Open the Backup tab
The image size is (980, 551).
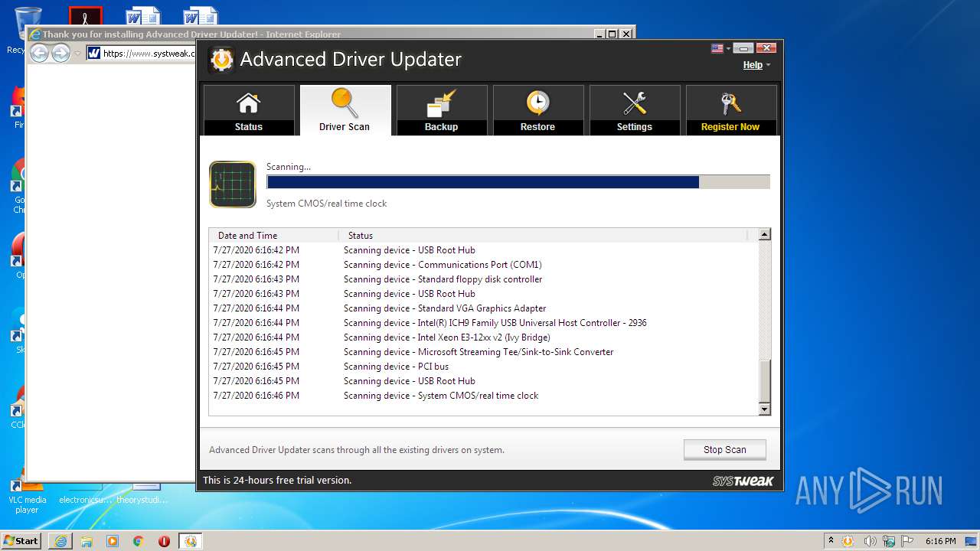(442, 110)
